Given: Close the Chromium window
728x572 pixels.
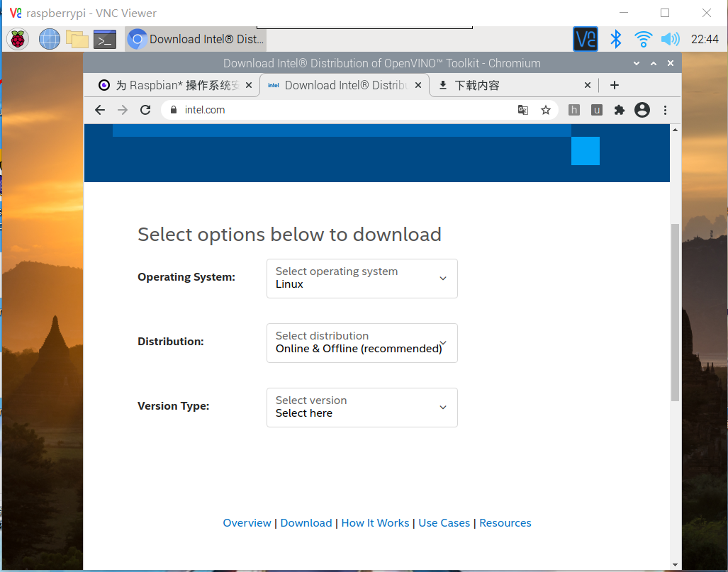Looking at the screenshot, I should click(x=671, y=64).
